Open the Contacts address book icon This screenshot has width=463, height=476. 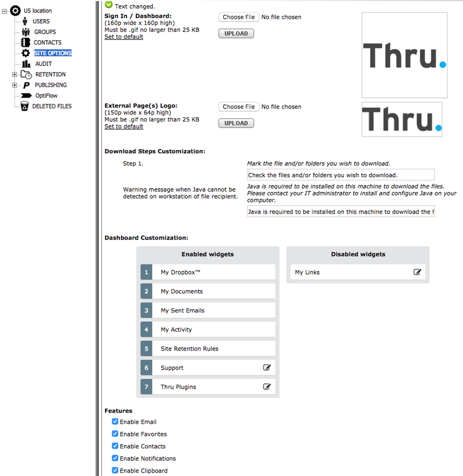26,43
